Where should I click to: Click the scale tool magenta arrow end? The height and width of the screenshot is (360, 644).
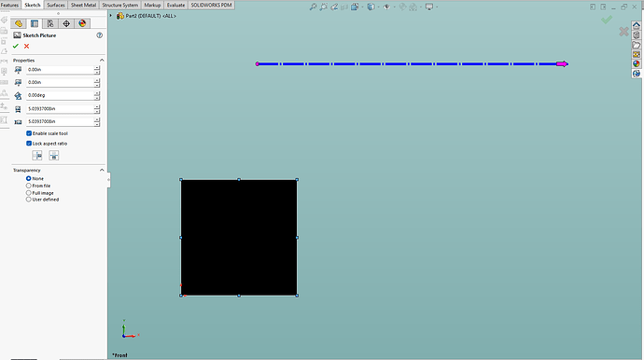coord(562,64)
